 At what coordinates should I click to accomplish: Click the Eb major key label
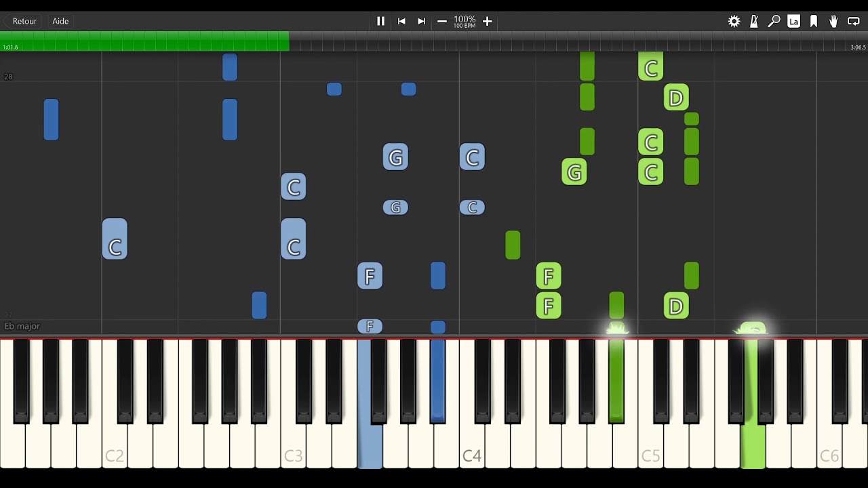(x=22, y=326)
